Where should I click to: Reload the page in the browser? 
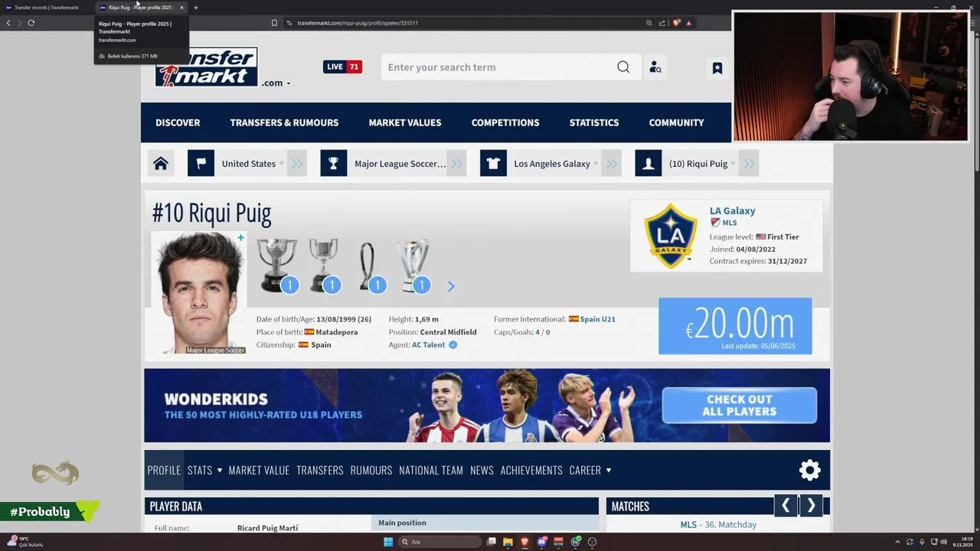pyautogui.click(x=31, y=23)
